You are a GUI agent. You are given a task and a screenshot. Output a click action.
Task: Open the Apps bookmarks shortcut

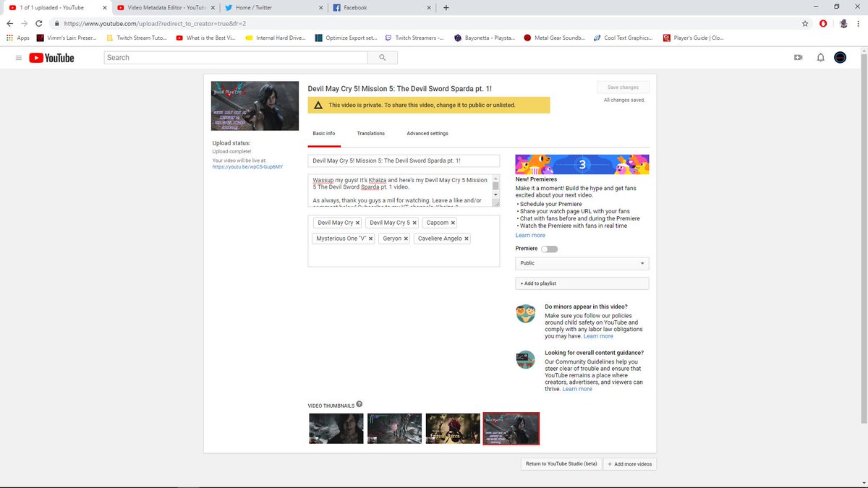tap(17, 38)
